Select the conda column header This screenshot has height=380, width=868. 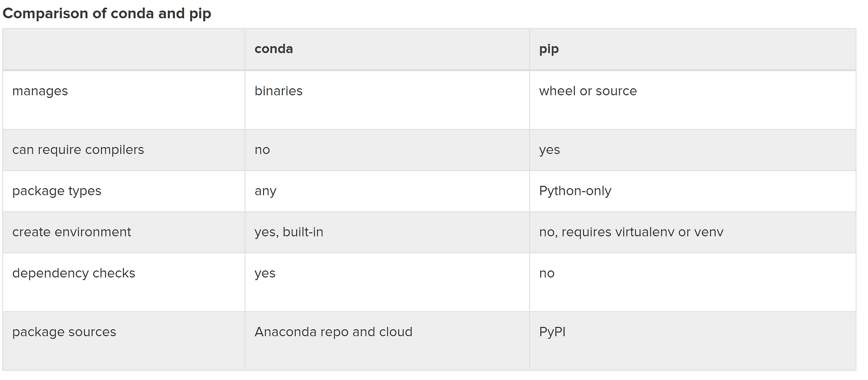[x=273, y=49]
